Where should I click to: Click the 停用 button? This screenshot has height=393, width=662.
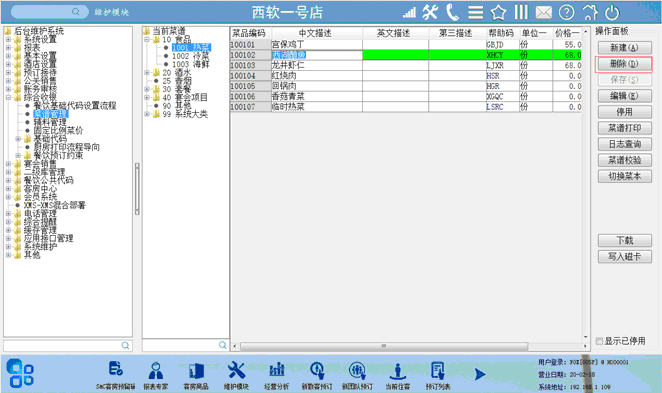click(x=624, y=112)
